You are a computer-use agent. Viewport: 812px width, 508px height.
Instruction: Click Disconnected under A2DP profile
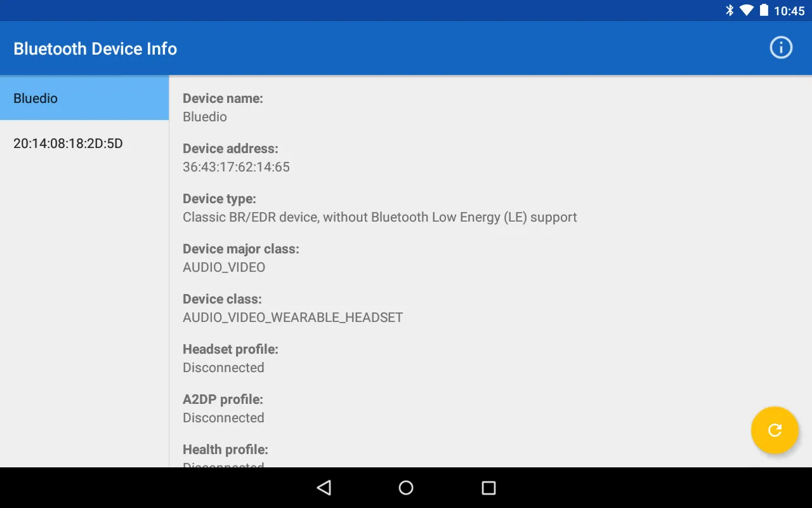pyautogui.click(x=223, y=418)
